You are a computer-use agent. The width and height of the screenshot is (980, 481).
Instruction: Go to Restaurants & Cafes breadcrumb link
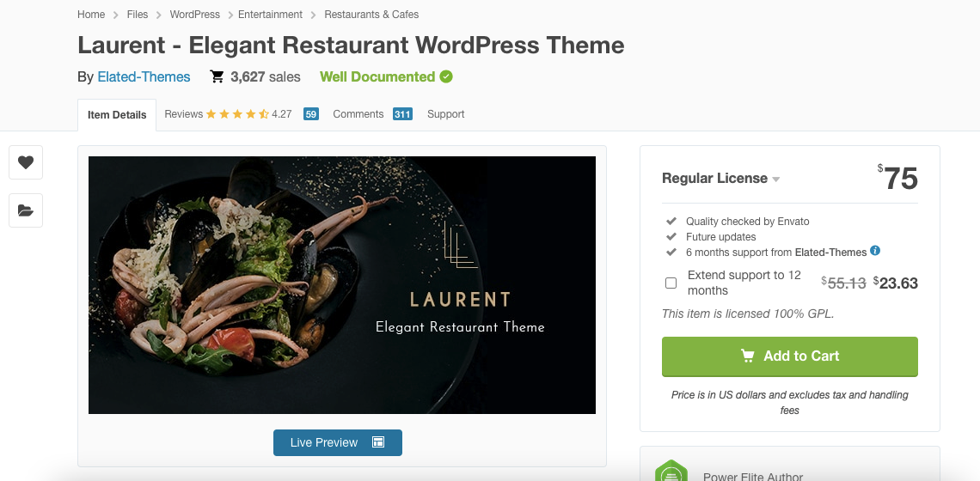pyautogui.click(x=371, y=15)
